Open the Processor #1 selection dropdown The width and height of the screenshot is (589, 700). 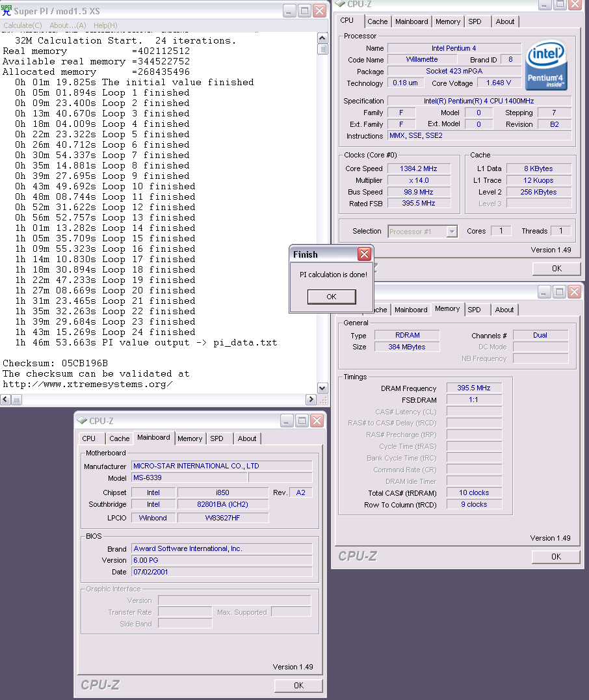[452, 231]
